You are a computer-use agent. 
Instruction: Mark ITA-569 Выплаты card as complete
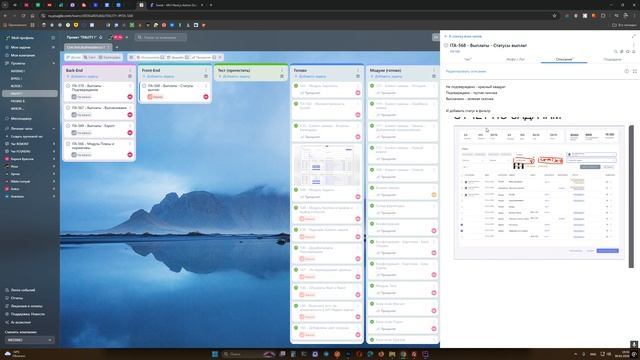click(68, 126)
